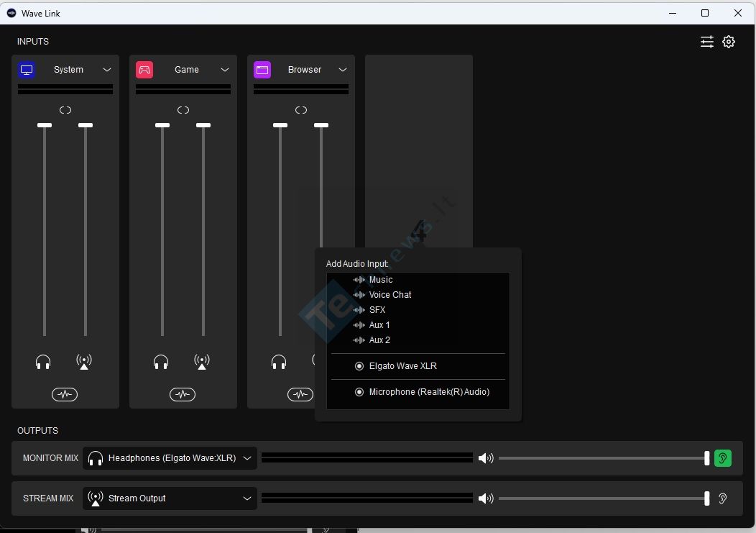Toggle green Monitor Mix listen ear button
Image resolution: width=756 pixels, height=533 pixels.
pyautogui.click(x=723, y=458)
